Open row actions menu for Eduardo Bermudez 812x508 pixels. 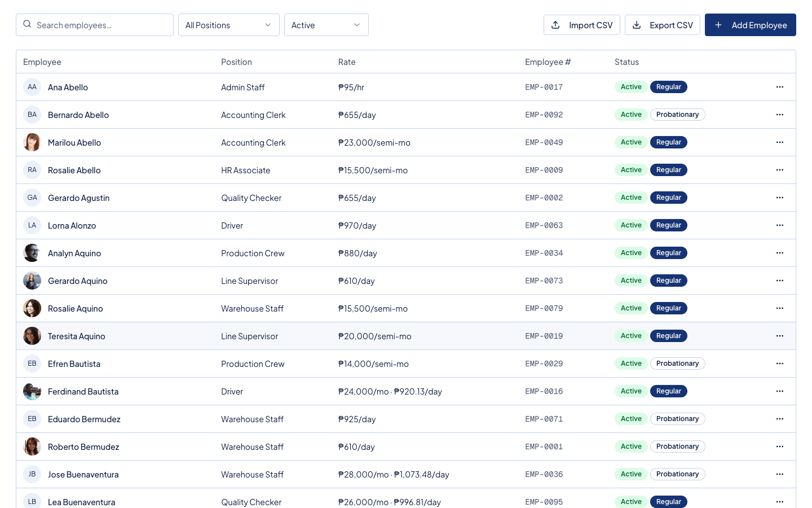[780, 419]
